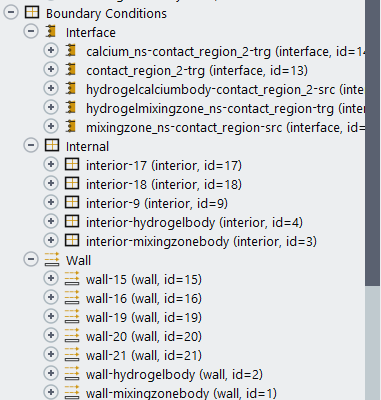Expand wall-16 entry
The width and height of the screenshot is (381, 400).
coord(51,298)
